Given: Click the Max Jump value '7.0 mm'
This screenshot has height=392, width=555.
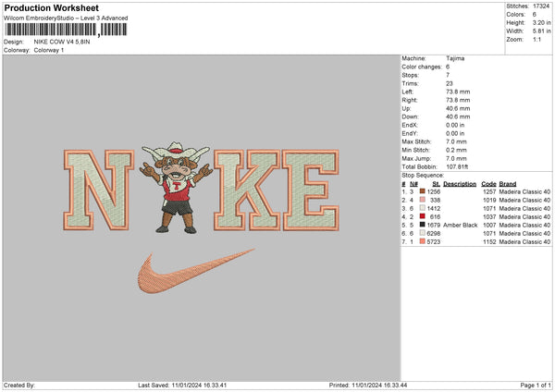Looking at the screenshot, I should 456,158.
